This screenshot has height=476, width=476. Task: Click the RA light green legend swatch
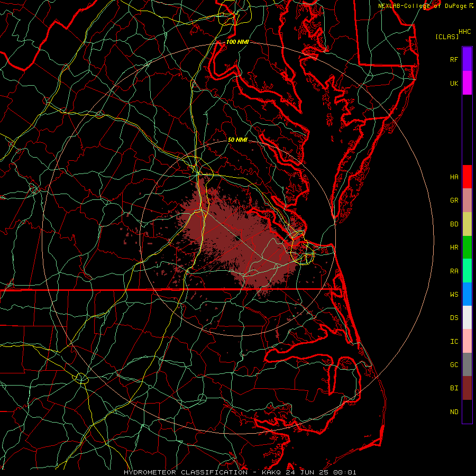coord(467,271)
